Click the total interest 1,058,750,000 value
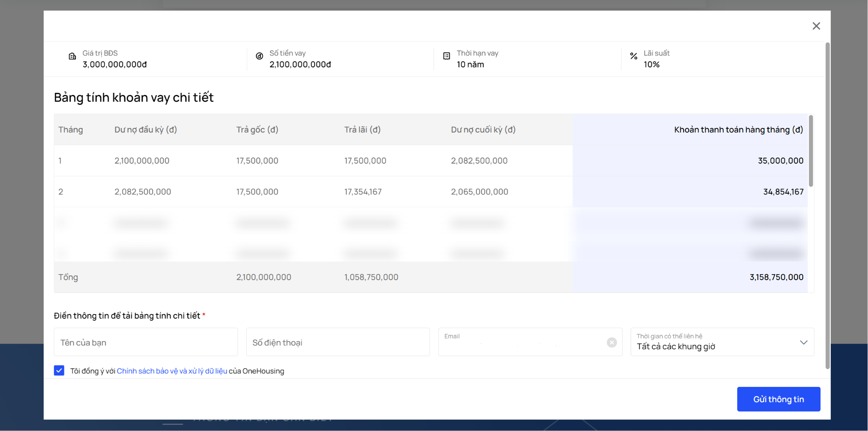 [371, 277]
